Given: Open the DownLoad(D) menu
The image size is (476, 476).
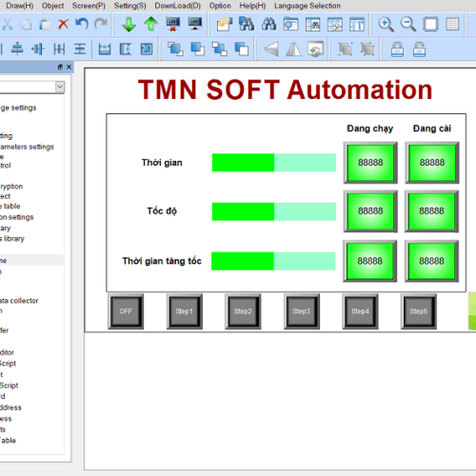Looking at the screenshot, I should 177,6.
